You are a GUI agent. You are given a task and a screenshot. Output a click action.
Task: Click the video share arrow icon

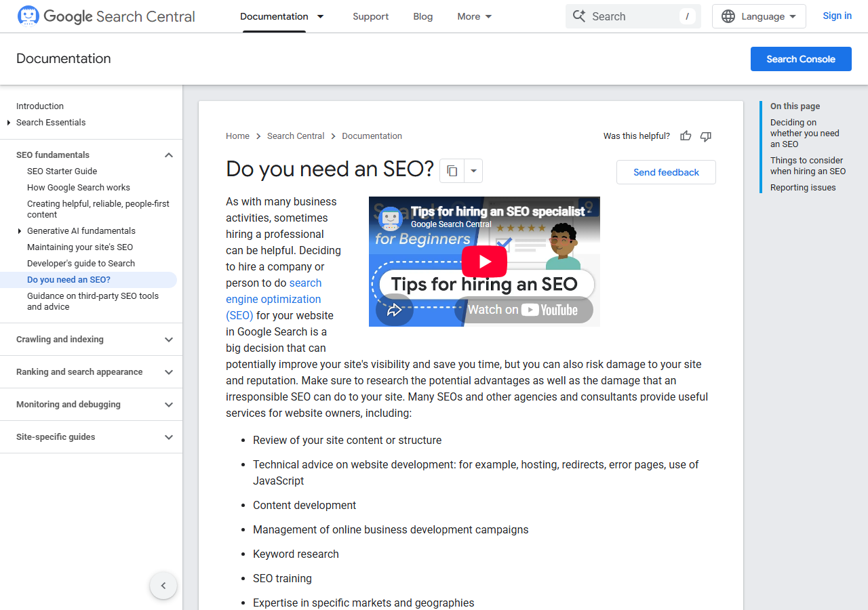pyautogui.click(x=394, y=310)
